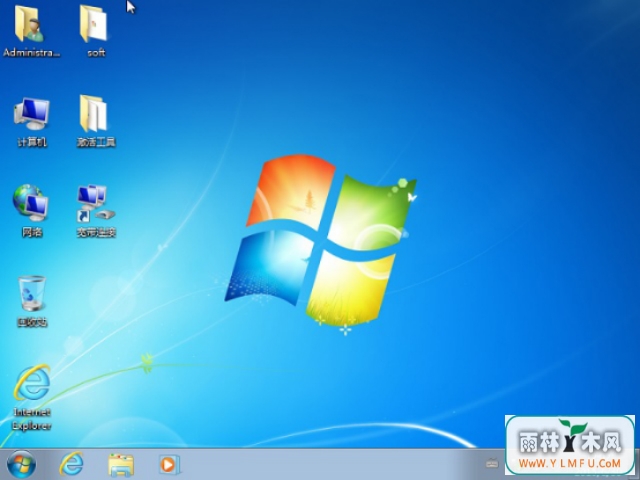The image size is (640, 480).
Task: Open Windows Media Player from taskbar
Action: pyautogui.click(x=169, y=464)
